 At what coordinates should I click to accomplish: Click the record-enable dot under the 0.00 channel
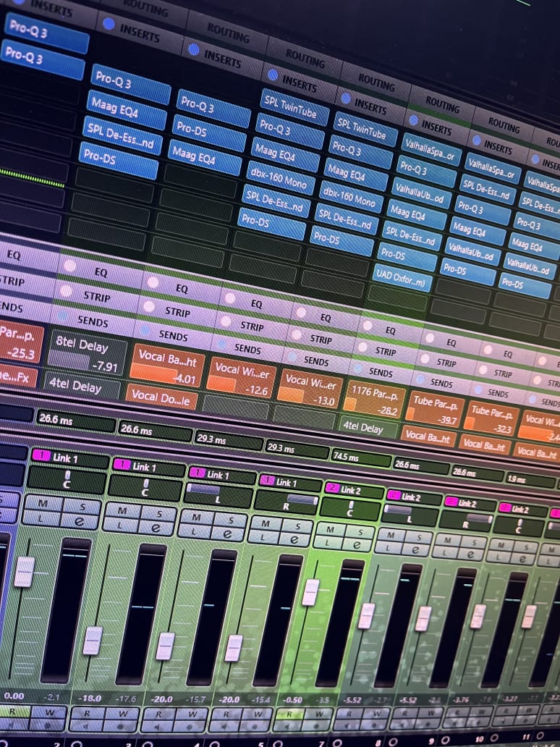48,725
